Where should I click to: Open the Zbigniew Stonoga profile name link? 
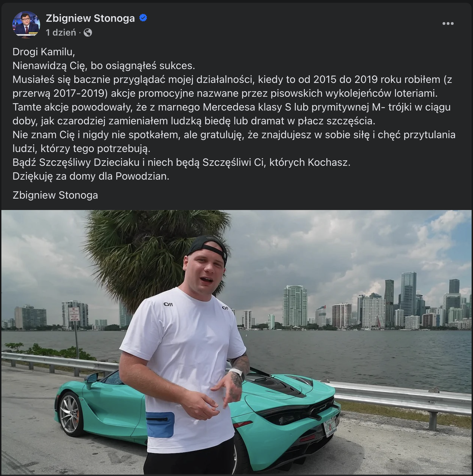[90, 18]
